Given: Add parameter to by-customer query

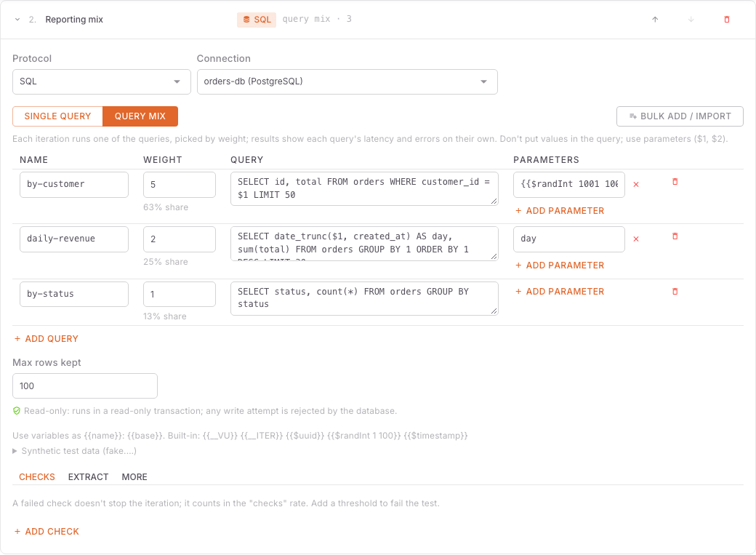Looking at the screenshot, I should click(560, 211).
